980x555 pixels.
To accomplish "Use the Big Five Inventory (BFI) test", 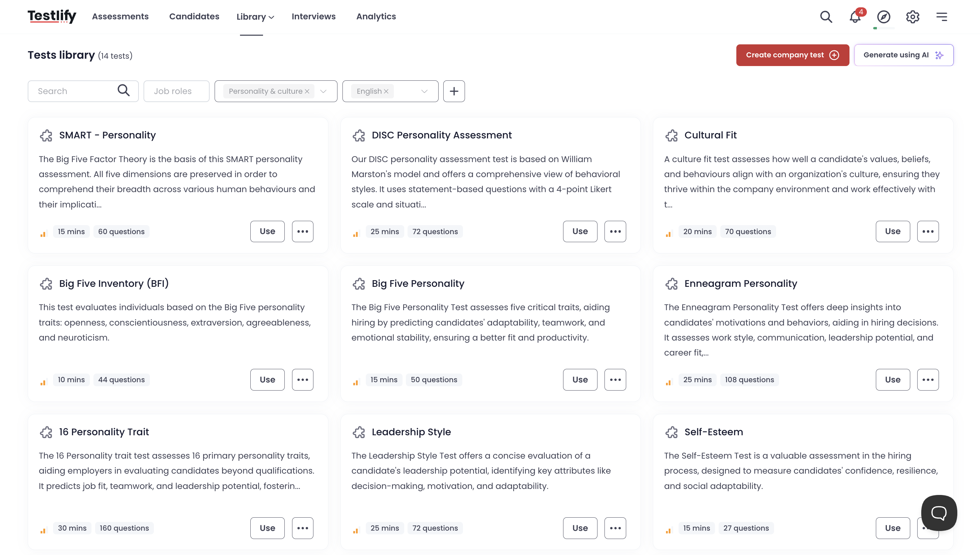I will (267, 380).
